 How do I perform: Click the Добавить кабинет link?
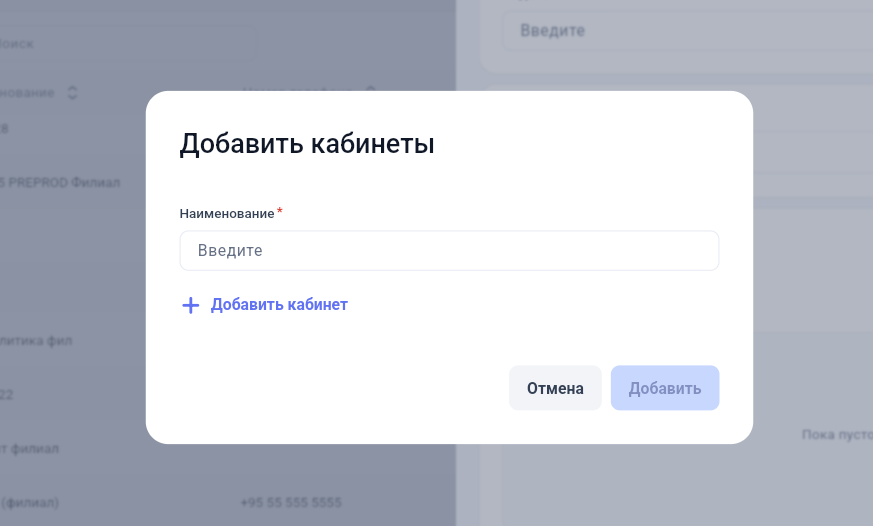[x=279, y=304]
